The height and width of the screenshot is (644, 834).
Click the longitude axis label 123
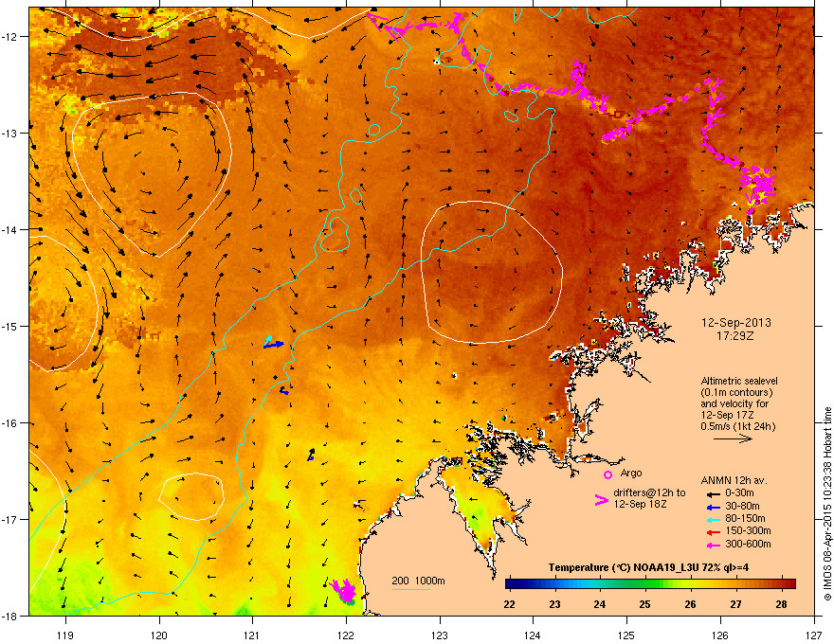[440, 635]
